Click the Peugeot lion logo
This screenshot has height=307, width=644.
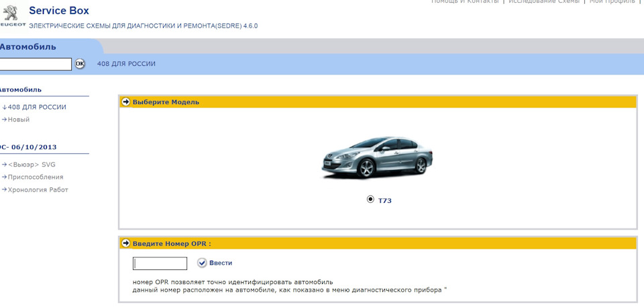11,14
